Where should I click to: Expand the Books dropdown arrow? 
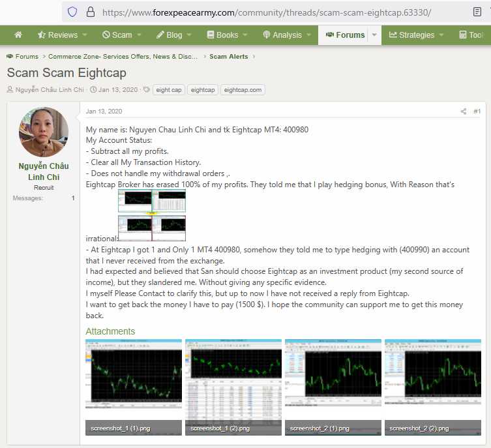(x=245, y=35)
